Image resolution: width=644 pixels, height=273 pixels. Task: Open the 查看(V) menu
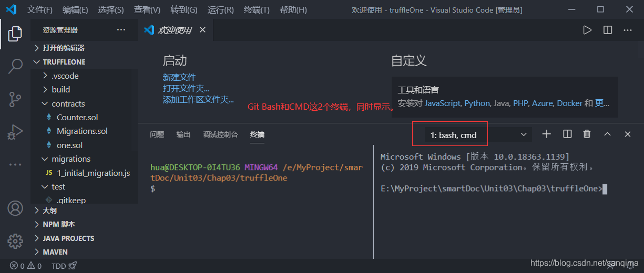tap(147, 10)
